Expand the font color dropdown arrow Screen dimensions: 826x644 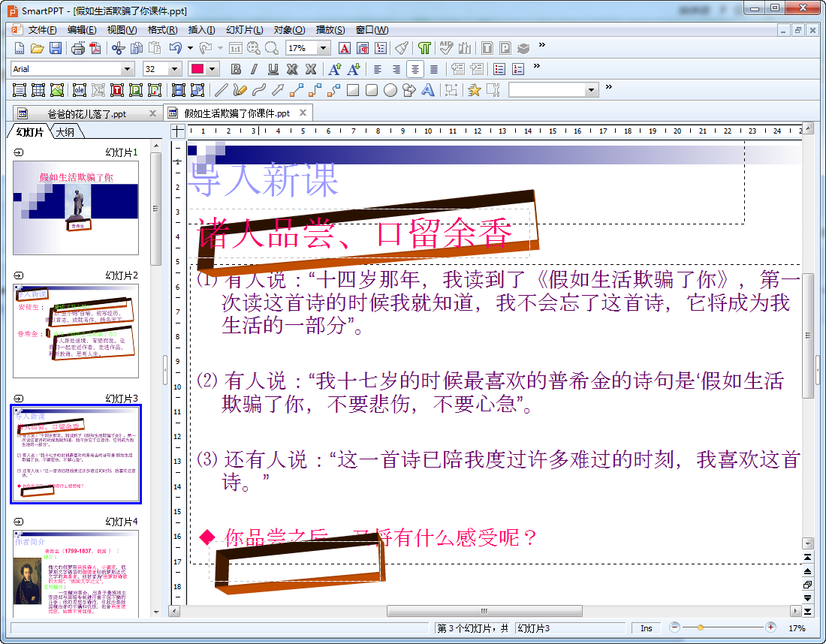pyautogui.click(x=212, y=69)
